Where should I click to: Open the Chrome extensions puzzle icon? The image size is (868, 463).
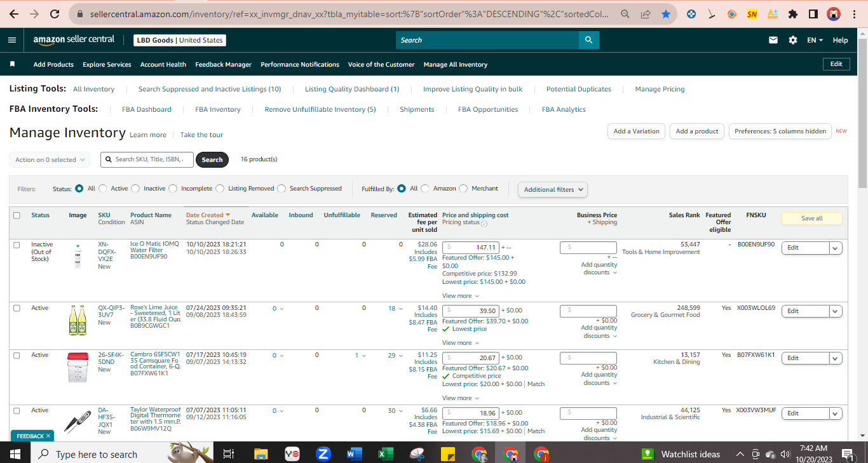coord(793,13)
